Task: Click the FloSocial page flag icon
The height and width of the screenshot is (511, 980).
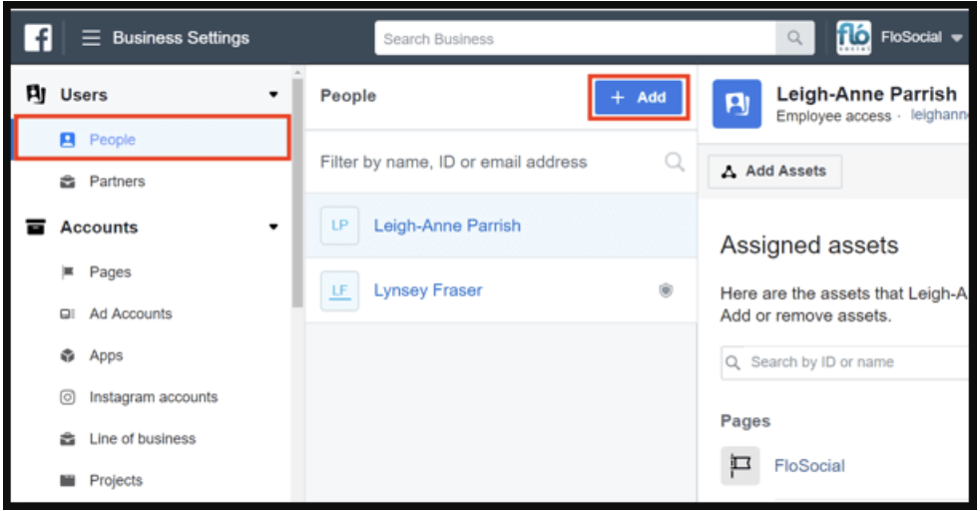Action: click(x=738, y=465)
